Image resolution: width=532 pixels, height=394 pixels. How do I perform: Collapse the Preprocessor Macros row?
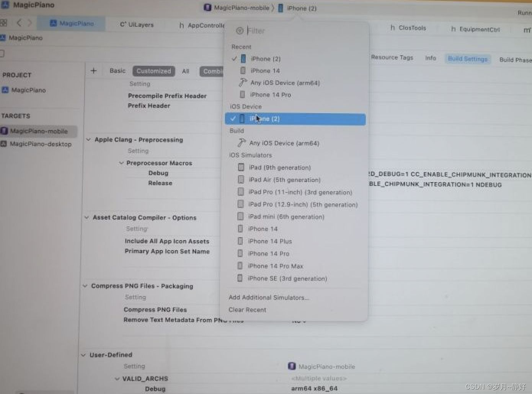coord(121,163)
